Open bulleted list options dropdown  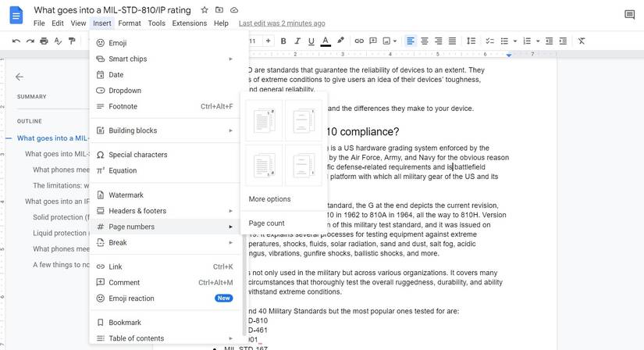click(515, 41)
